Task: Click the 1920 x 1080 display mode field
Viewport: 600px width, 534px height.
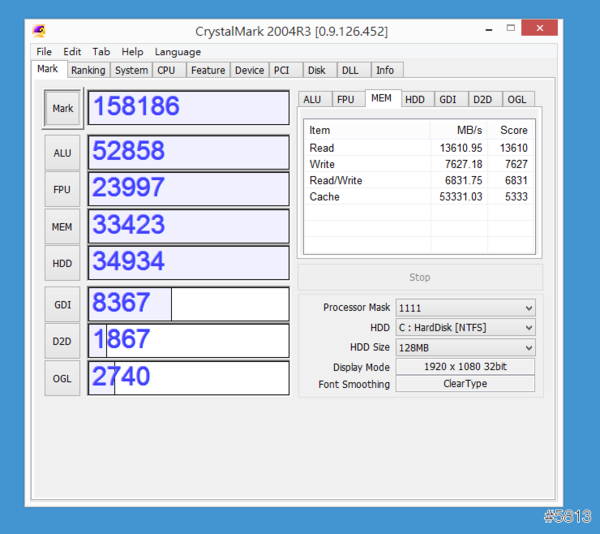Action: tap(465, 367)
